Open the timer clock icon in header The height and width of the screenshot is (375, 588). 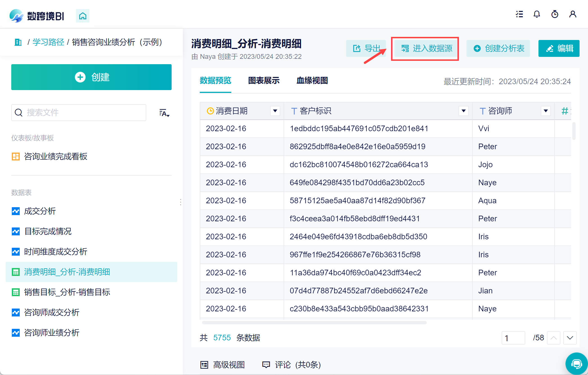(555, 14)
